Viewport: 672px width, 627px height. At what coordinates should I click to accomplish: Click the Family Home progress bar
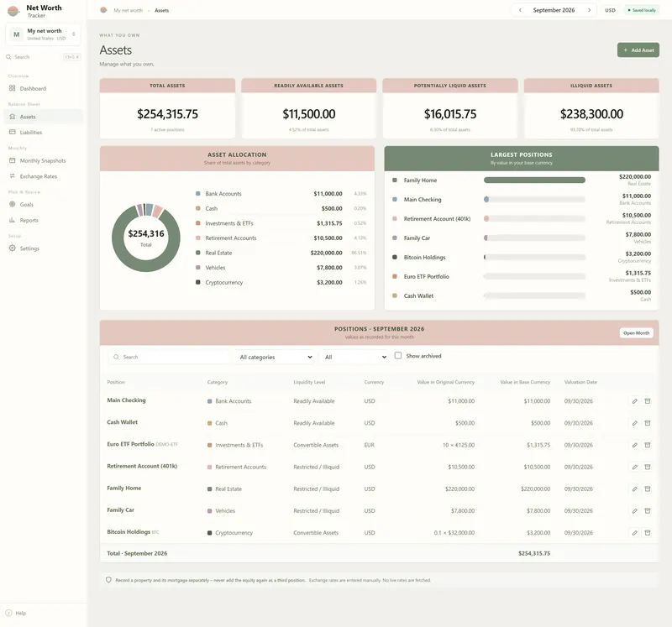534,180
